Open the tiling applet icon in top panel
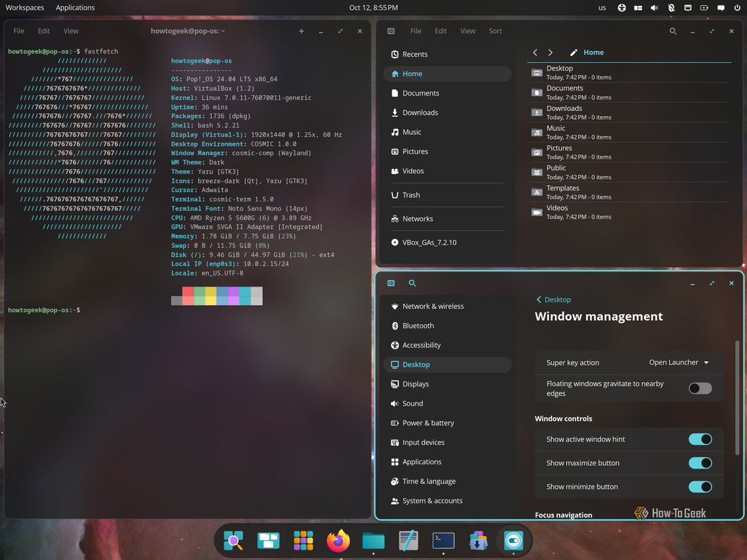 (638, 7)
